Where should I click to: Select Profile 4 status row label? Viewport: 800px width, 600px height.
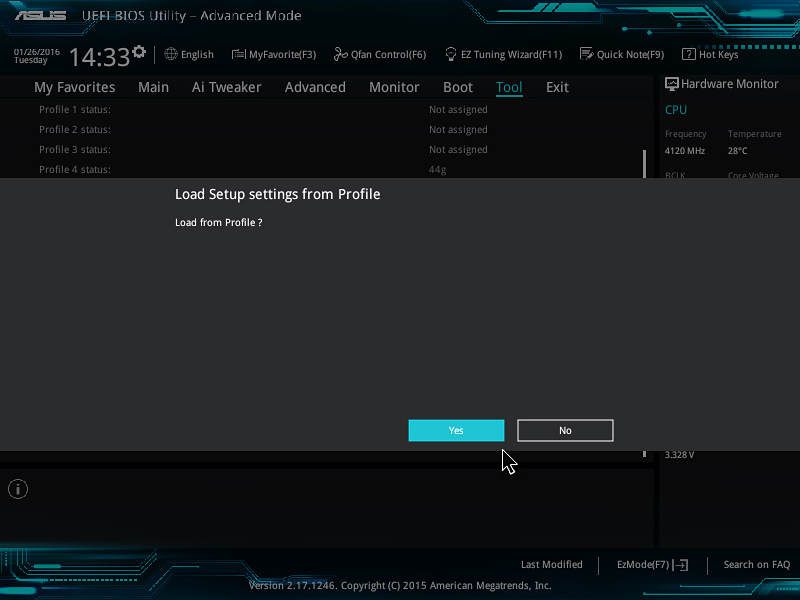coord(74,169)
